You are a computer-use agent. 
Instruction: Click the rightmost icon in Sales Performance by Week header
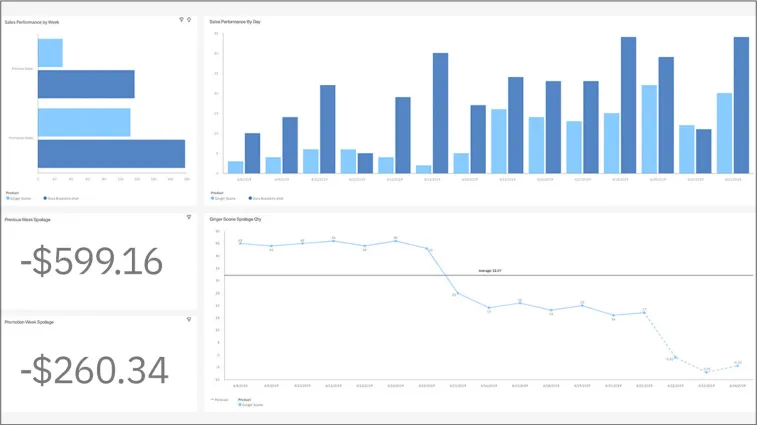pos(189,20)
